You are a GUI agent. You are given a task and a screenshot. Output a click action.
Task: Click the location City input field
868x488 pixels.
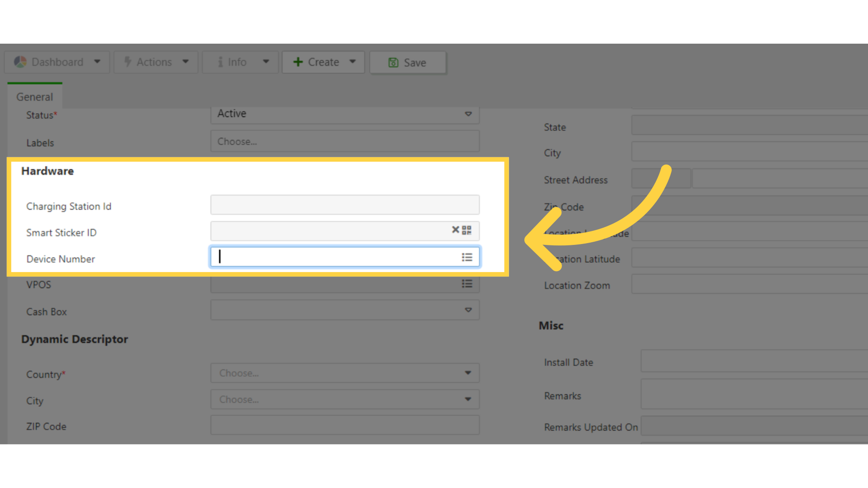[750, 151]
